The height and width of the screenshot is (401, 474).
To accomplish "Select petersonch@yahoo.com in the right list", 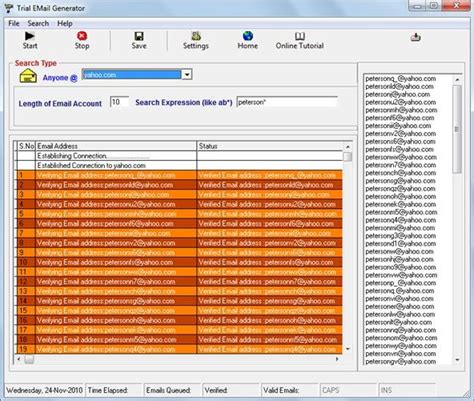I will (x=401, y=173).
